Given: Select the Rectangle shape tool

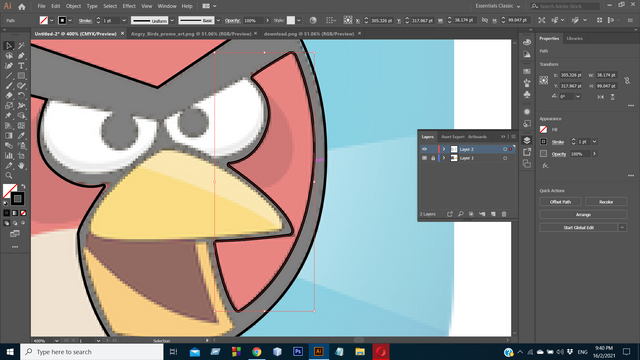Looking at the screenshot, I should (x=21, y=76).
